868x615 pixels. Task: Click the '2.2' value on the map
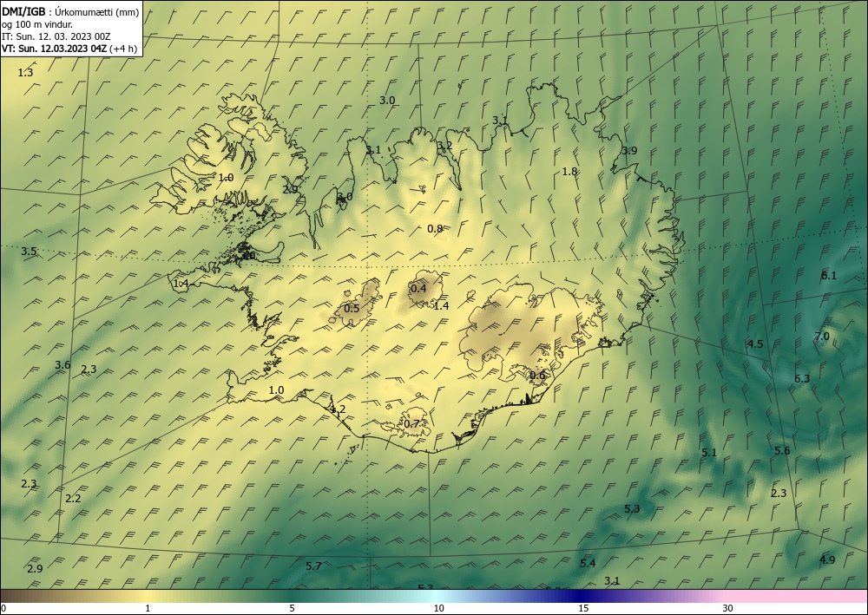pyautogui.click(x=73, y=498)
